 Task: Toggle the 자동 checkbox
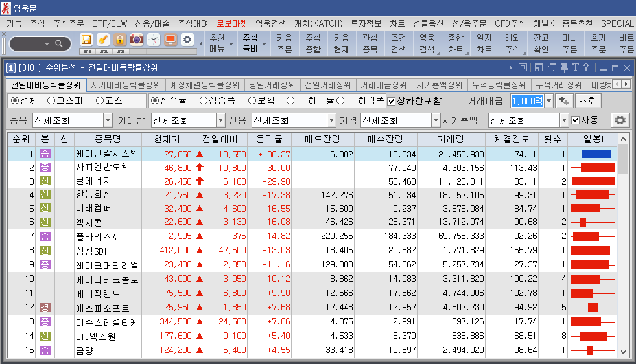575,120
